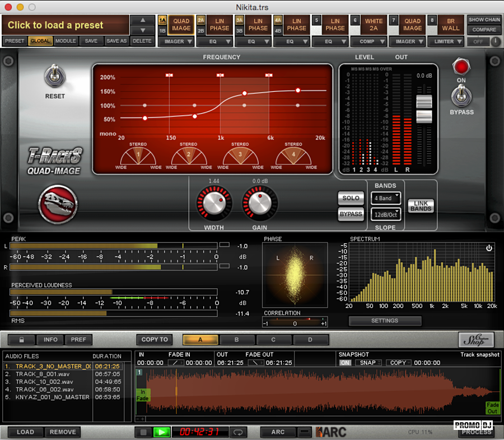This screenshot has height=440, width=504.
Task: Toggle the band BYPASS button under SOLO
Action: point(351,214)
